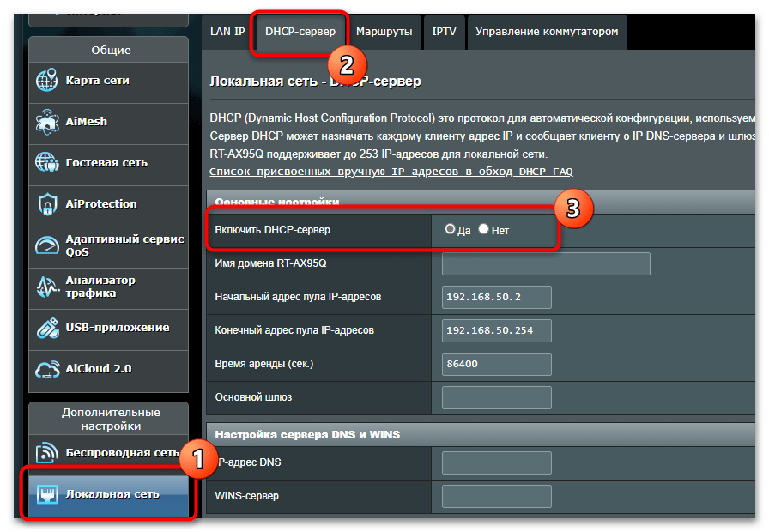This screenshot has height=532, width=769.
Task: Select the AiProtection shield lock icon
Action: coord(46,204)
